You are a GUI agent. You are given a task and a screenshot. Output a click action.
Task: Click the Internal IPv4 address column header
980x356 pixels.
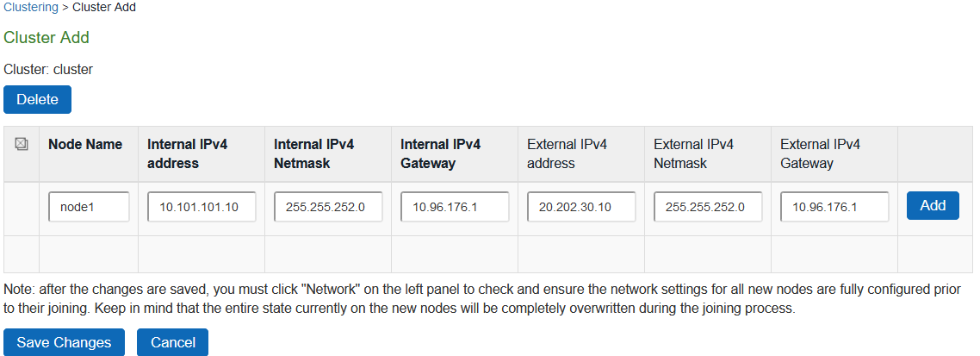pos(188,154)
